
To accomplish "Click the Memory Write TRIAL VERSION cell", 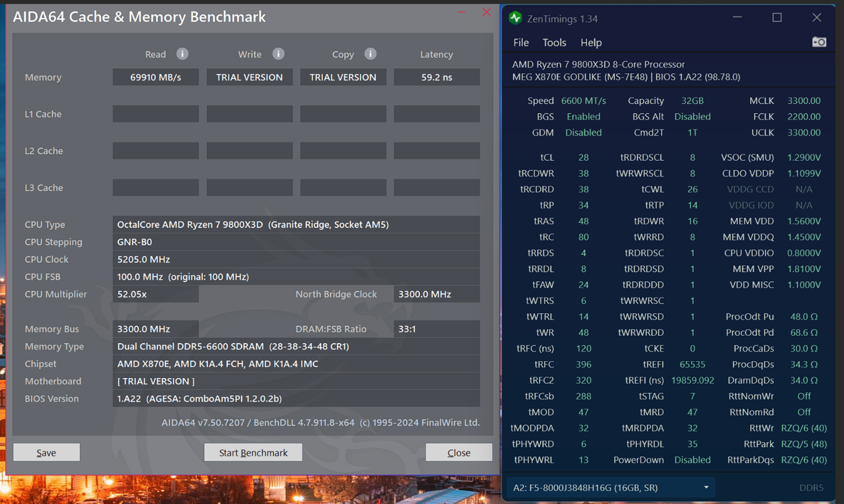I will (x=250, y=77).
